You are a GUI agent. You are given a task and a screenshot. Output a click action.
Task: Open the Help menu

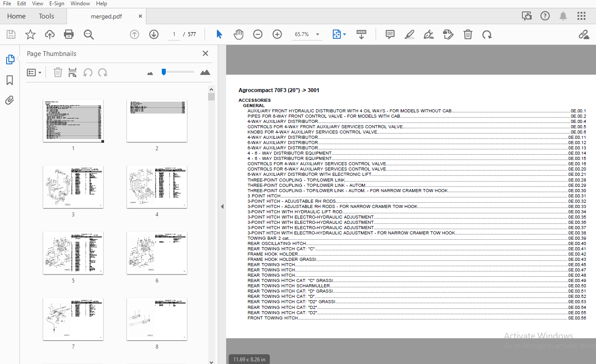[101, 4]
